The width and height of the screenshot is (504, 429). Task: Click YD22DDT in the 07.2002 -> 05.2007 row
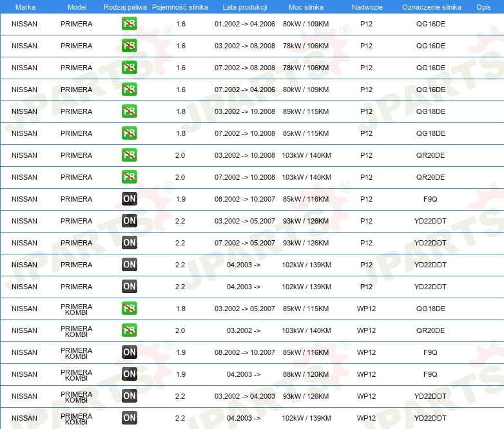(431, 243)
